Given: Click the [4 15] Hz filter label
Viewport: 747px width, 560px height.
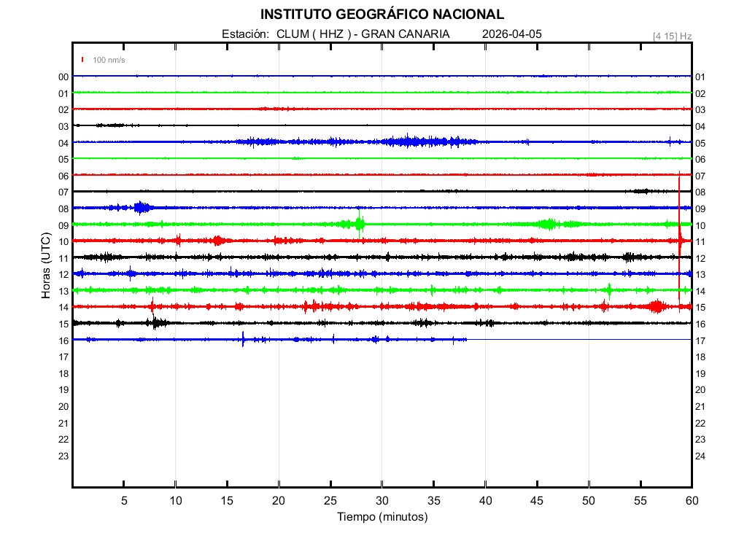Looking at the screenshot, I should pos(672,36).
